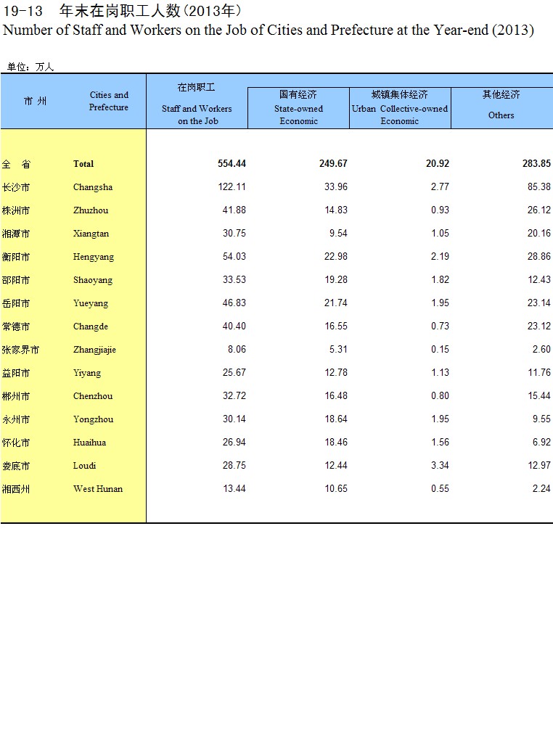
Task: Click the 'Changde' city name
Action: (90, 326)
